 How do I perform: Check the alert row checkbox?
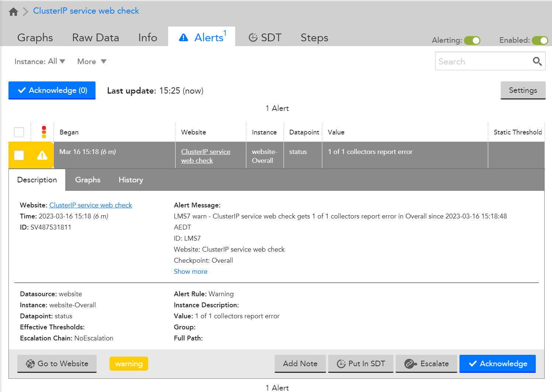[x=19, y=155]
